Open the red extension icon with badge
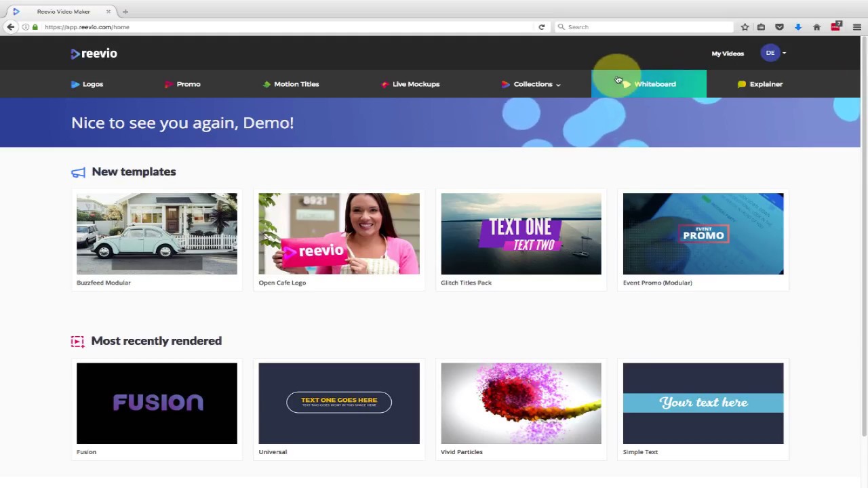Image resolution: width=868 pixels, height=488 pixels. point(836,26)
